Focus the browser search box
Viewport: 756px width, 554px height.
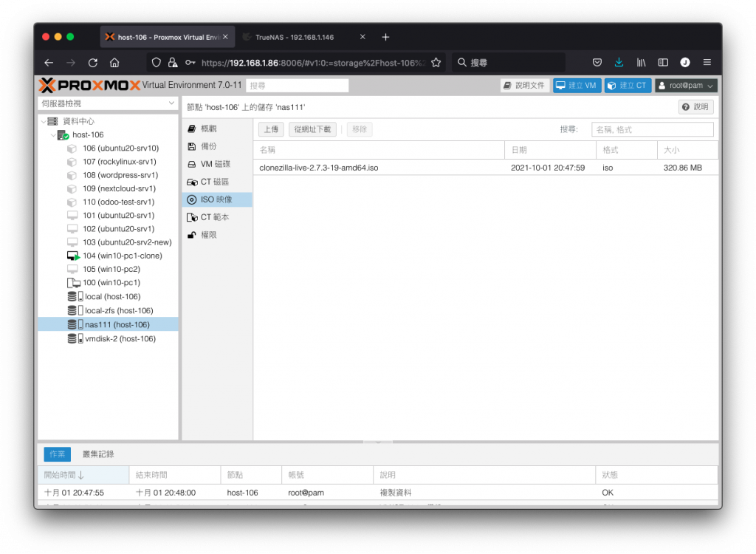pyautogui.click(x=508, y=63)
